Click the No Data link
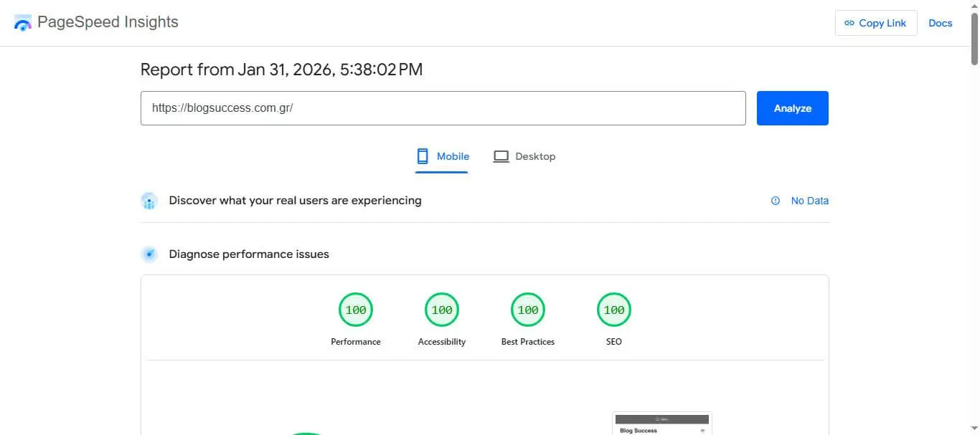 tap(810, 201)
